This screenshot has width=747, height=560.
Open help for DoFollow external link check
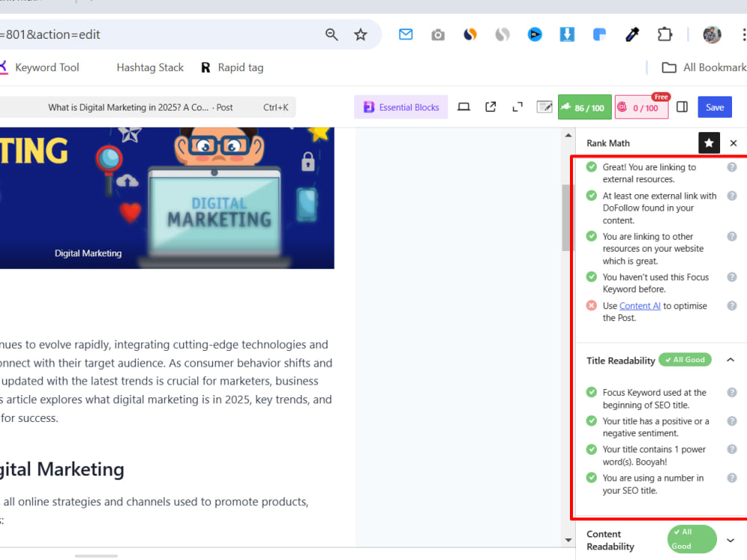pyautogui.click(x=732, y=196)
